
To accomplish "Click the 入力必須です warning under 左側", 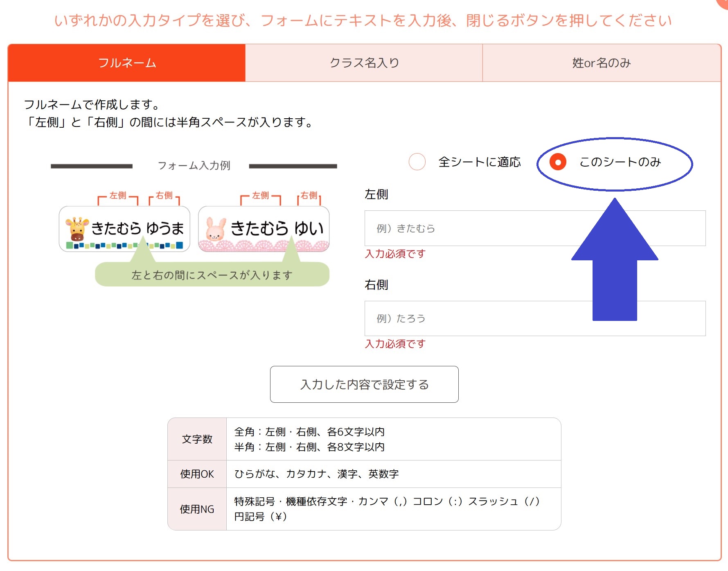I will 395,254.
